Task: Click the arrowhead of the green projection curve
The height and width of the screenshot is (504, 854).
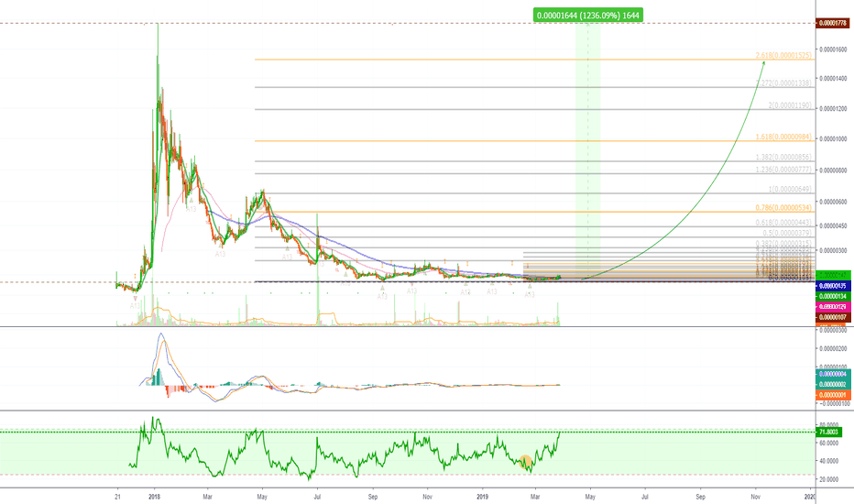Action: point(763,64)
